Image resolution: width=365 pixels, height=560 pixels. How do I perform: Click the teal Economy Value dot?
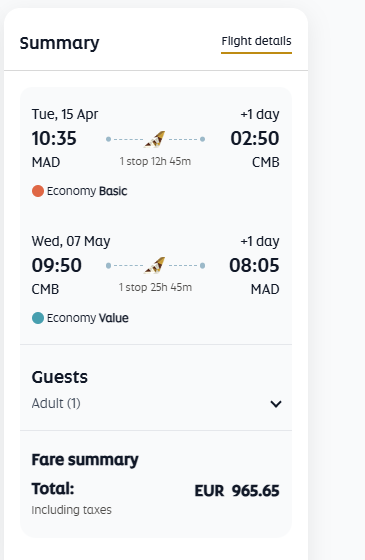pyautogui.click(x=38, y=318)
